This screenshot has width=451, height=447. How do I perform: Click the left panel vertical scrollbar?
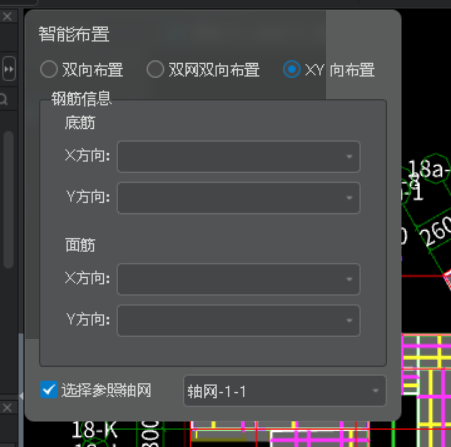coord(9,199)
